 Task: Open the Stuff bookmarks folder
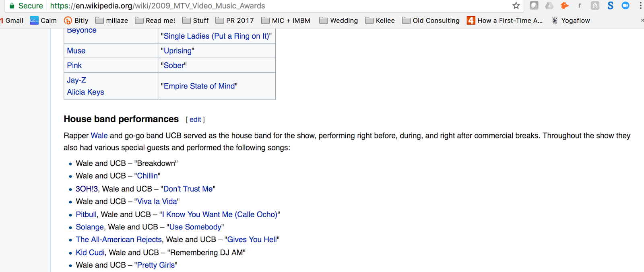pyautogui.click(x=195, y=21)
